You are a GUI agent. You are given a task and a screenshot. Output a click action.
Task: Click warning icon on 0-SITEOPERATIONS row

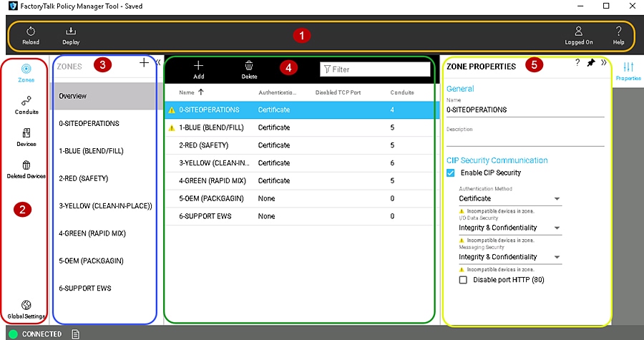172,110
